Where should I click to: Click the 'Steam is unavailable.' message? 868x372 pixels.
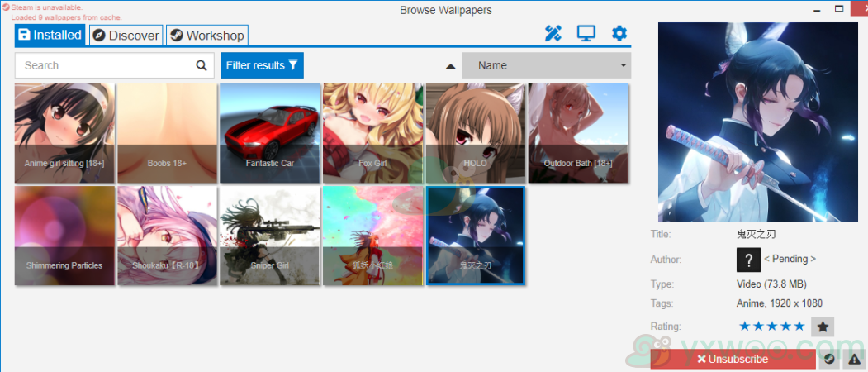click(x=47, y=7)
